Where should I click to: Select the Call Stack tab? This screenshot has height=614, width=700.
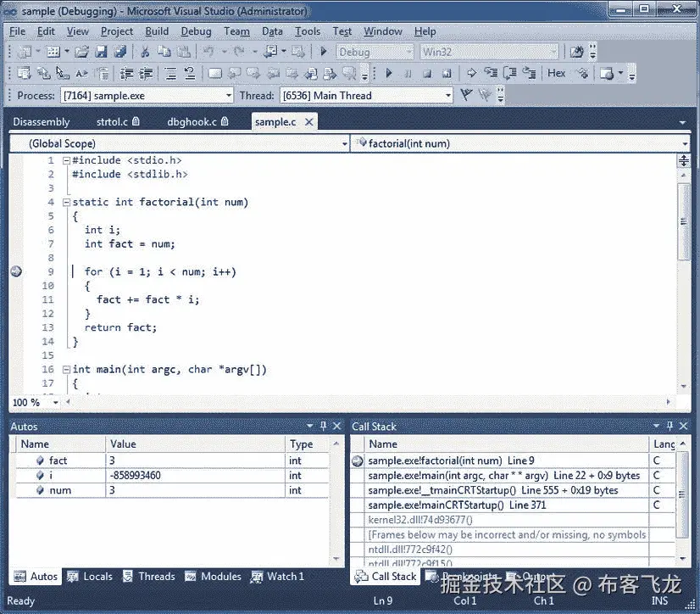(386, 577)
